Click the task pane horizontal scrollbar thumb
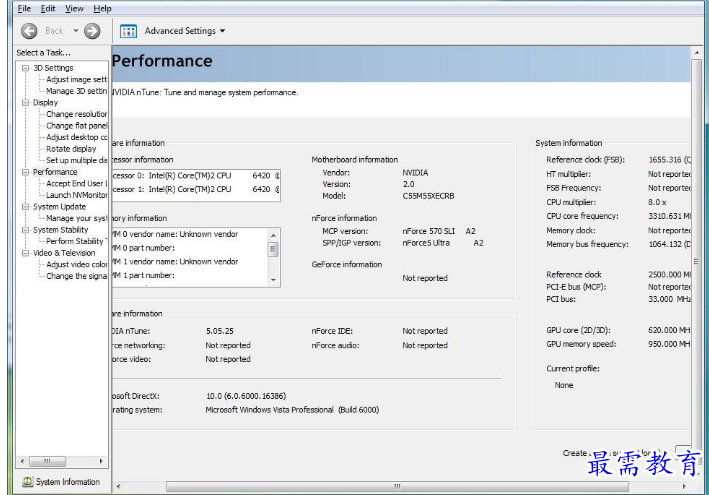The image size is (709, 495). [47, 462]
